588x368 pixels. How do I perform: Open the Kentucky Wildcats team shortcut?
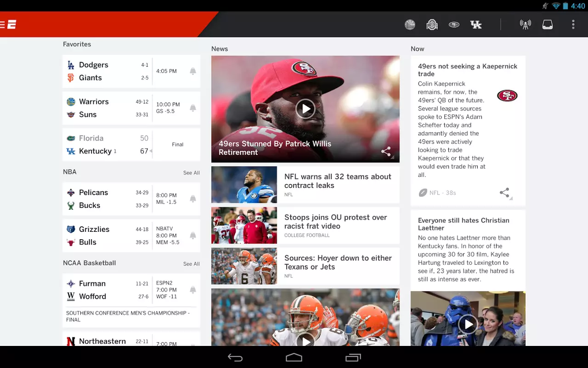(x=476, y=25)
